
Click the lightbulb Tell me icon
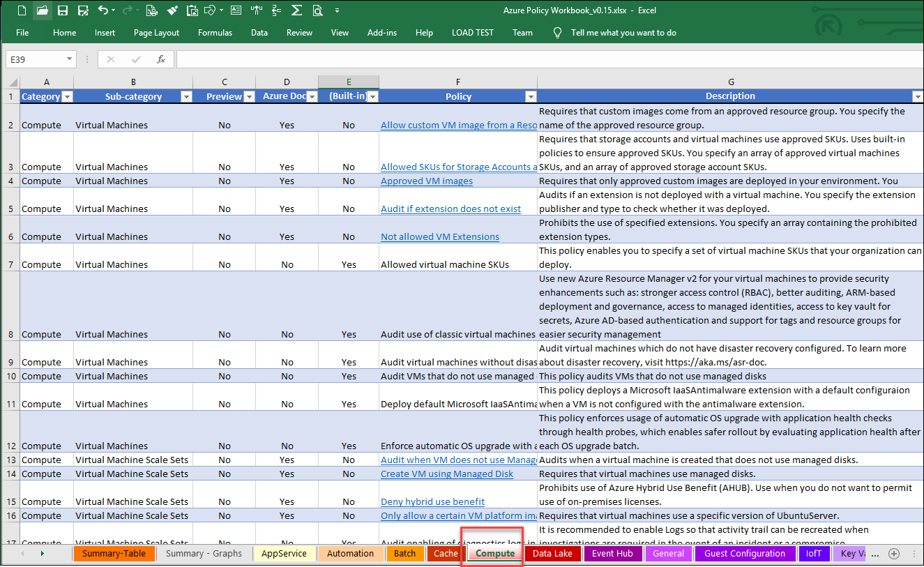(x=557, y=33)
